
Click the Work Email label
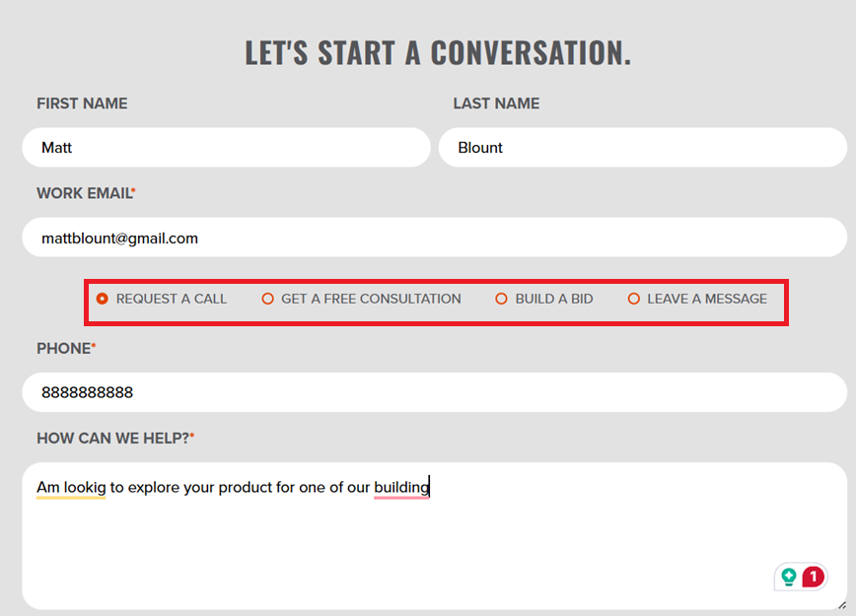coord(86,193)
